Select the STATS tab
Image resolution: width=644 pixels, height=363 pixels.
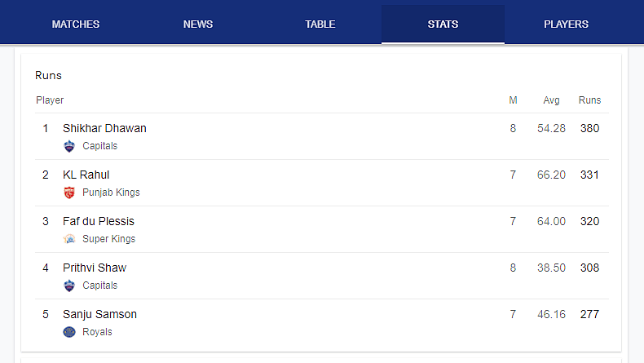(443, 24)
